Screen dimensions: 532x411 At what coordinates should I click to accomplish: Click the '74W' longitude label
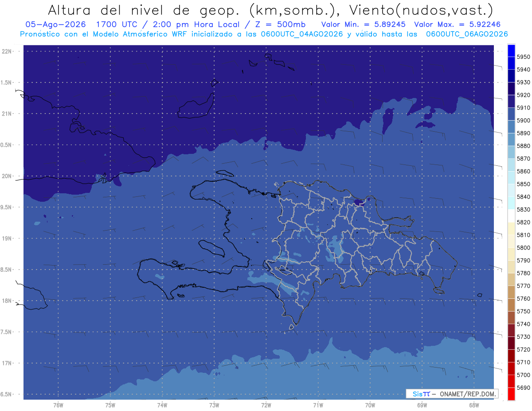pyautogui.click(x=162, y=405)
